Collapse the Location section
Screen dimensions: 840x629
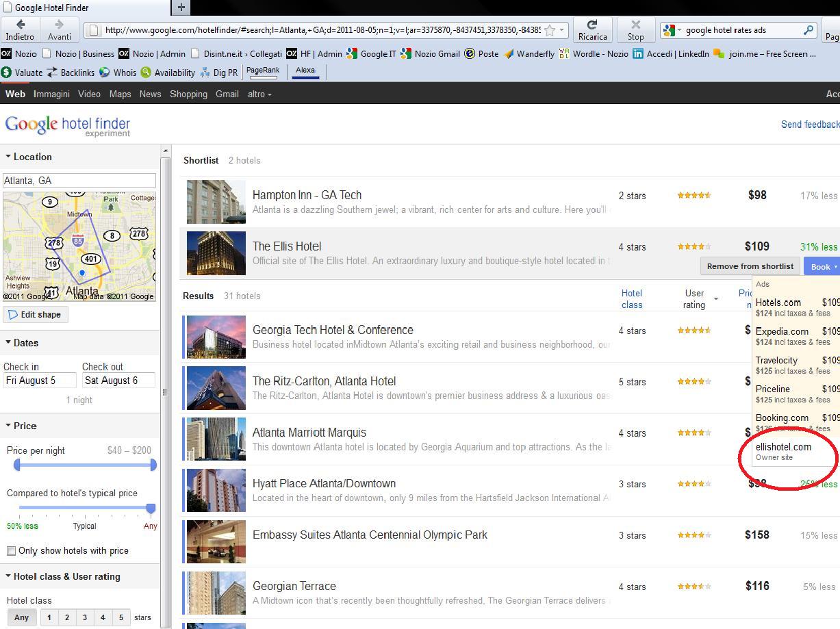pos(29,157)
